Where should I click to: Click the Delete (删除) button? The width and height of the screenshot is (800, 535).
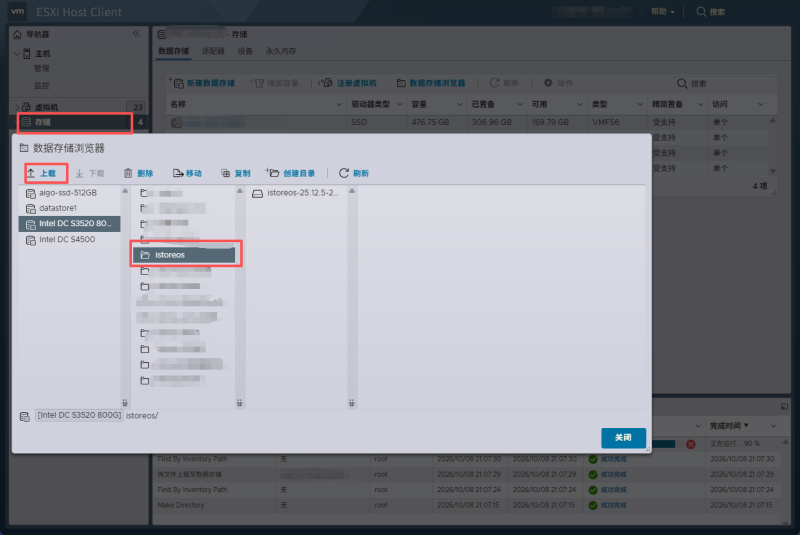(x=138, y=173)
